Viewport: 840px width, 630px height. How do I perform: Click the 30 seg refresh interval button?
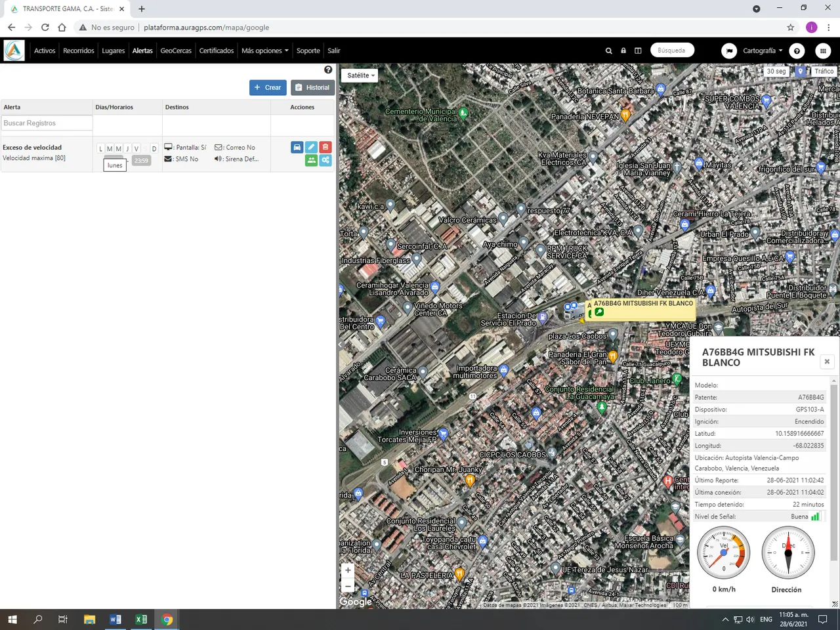click(x=776, y=72)
